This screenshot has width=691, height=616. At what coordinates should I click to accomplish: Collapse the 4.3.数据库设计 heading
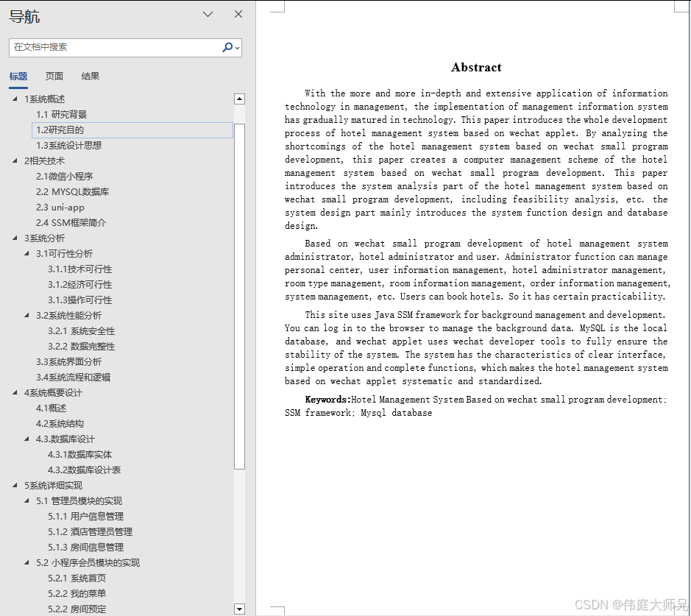[x=27, y=439]
